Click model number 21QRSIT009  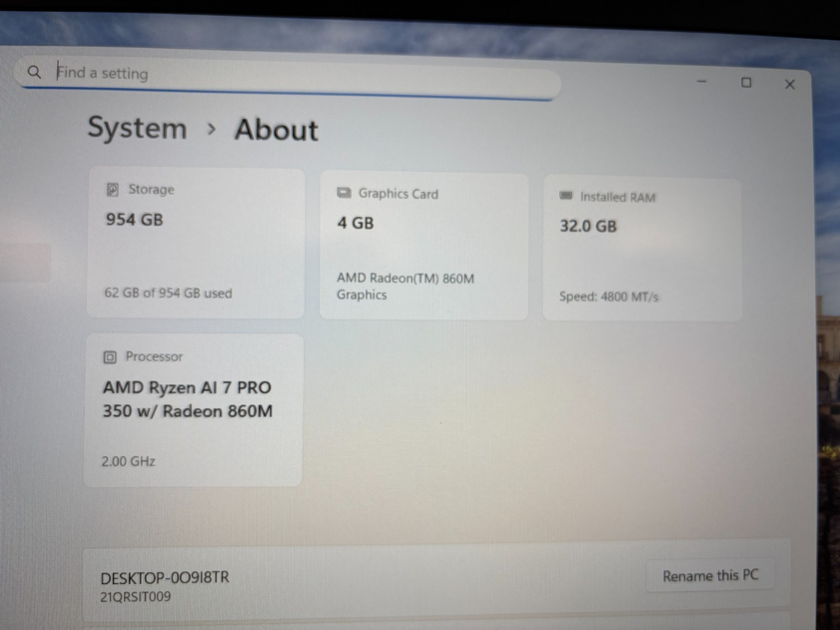point(135,597)
